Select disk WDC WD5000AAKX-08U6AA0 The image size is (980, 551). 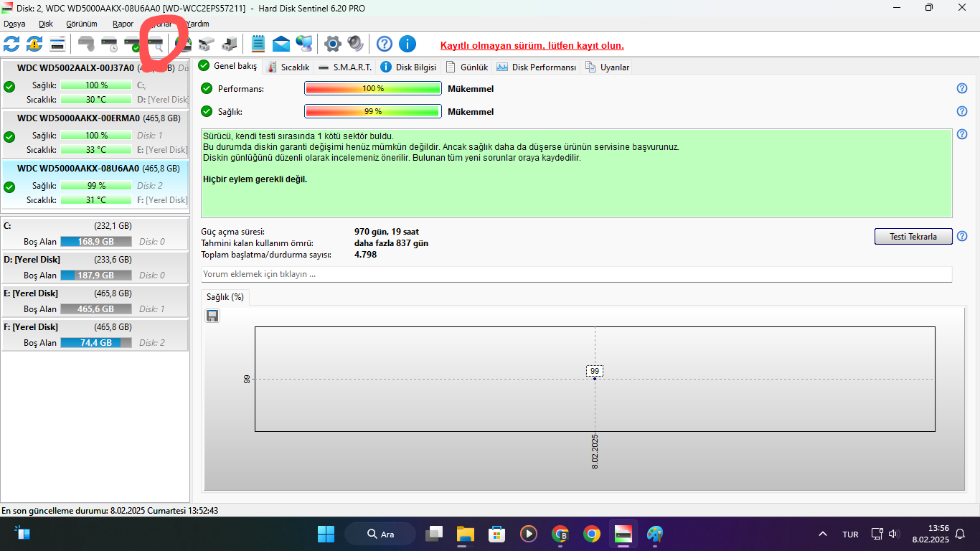pos(95,184)
